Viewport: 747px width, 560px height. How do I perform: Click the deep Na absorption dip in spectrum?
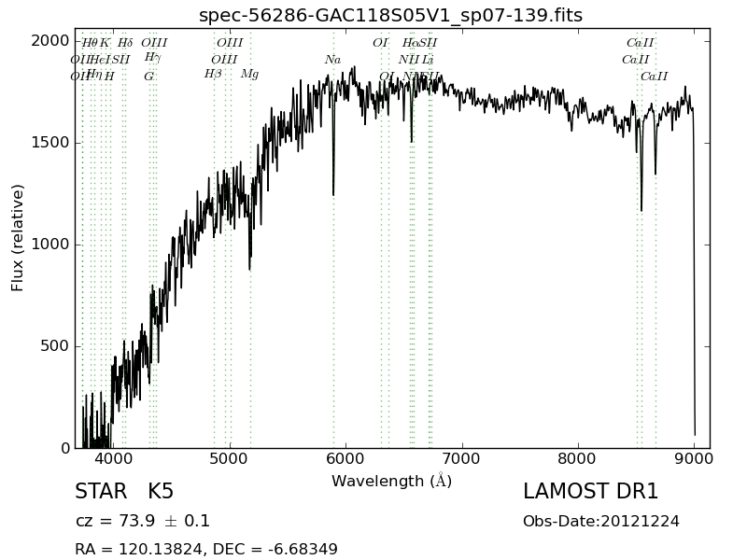pyautogui.click(x=333, y=193)
